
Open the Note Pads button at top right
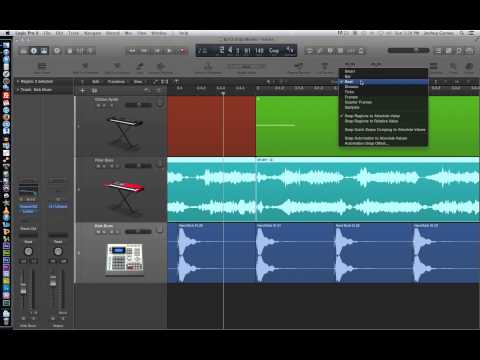[x=449, y=51]
